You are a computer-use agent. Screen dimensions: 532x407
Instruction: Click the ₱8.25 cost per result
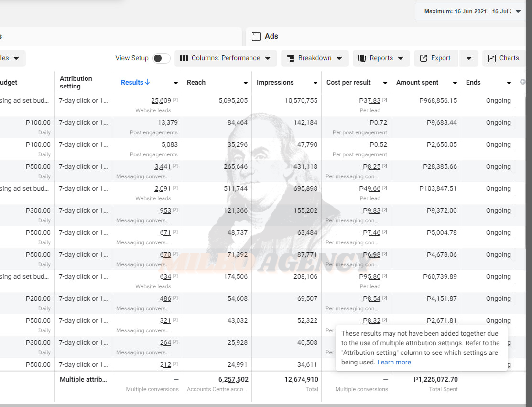click(371, 166)
